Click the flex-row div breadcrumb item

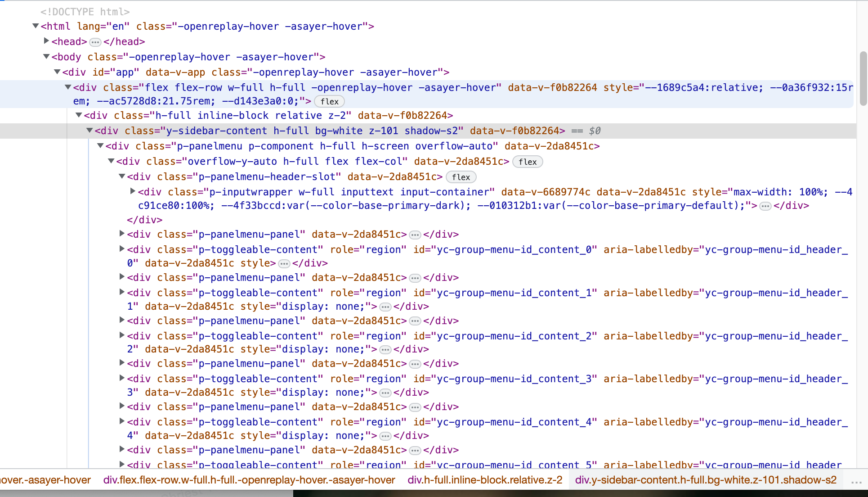(249, 480)
